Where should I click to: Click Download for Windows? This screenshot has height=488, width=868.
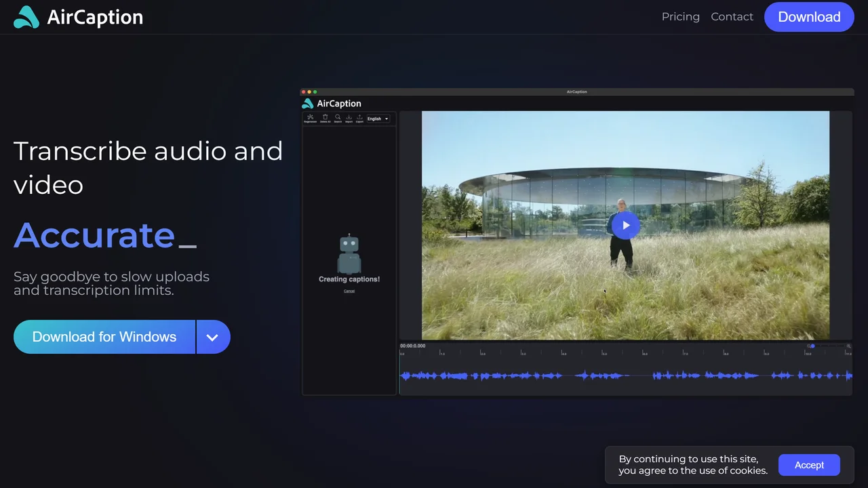pyautogui.click(x=104, y=337)
